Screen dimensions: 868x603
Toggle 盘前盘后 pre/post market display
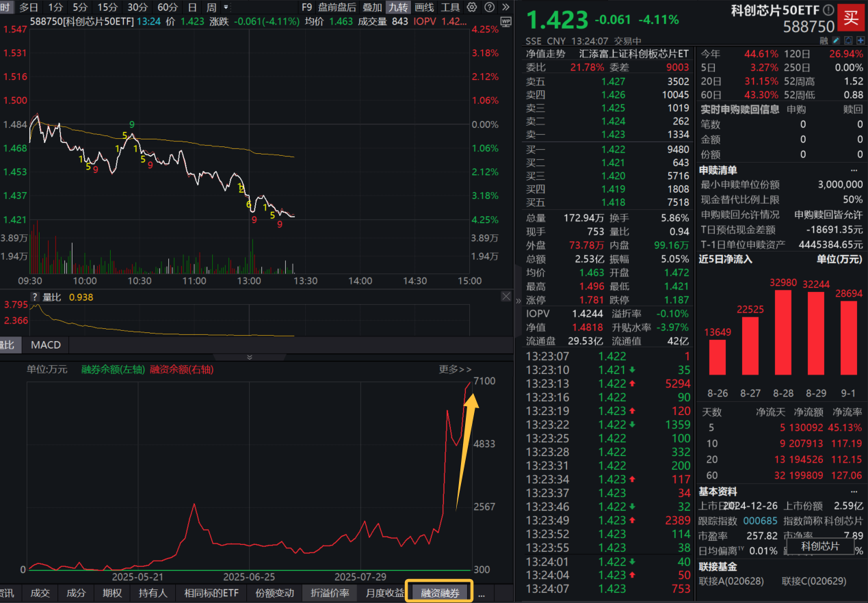coord(337,8)
